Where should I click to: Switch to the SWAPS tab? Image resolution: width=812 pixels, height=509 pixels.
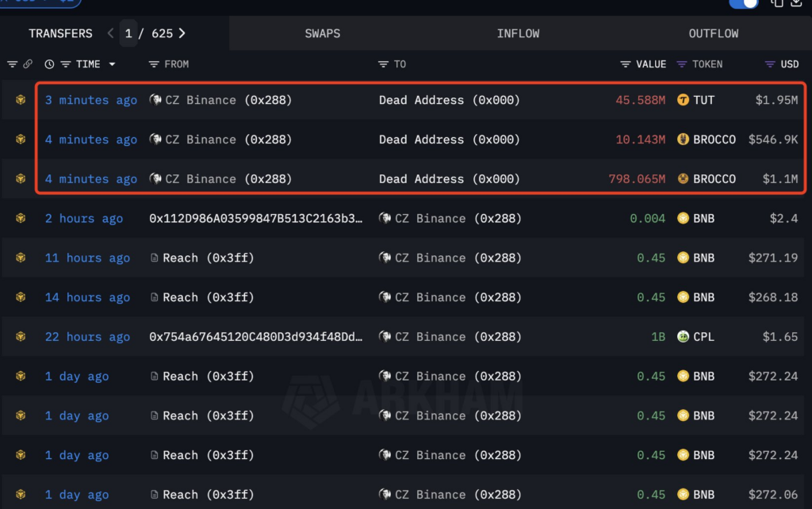click(x=322, y=33)
